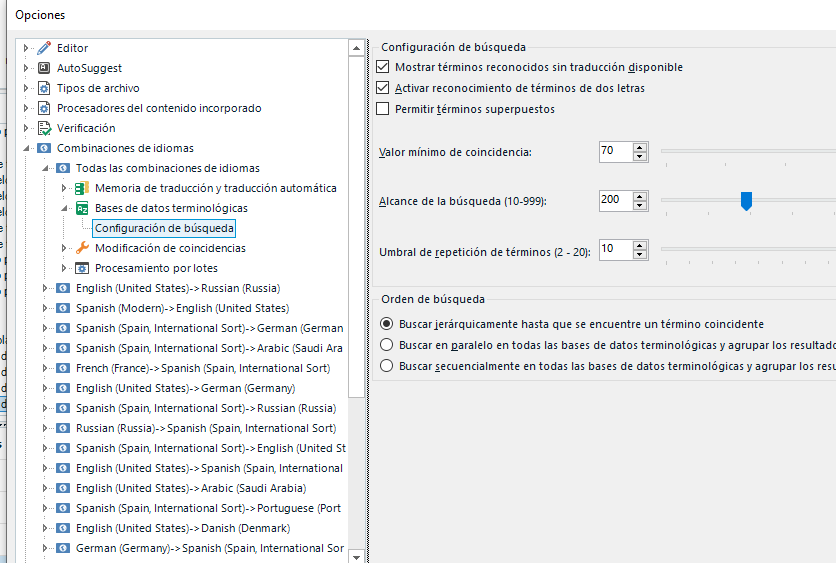The height and width of the screenshot is (563, 836).
Task: Click the Alcance de la búsqueda field showing 200
Action: [x=616, y=200]
